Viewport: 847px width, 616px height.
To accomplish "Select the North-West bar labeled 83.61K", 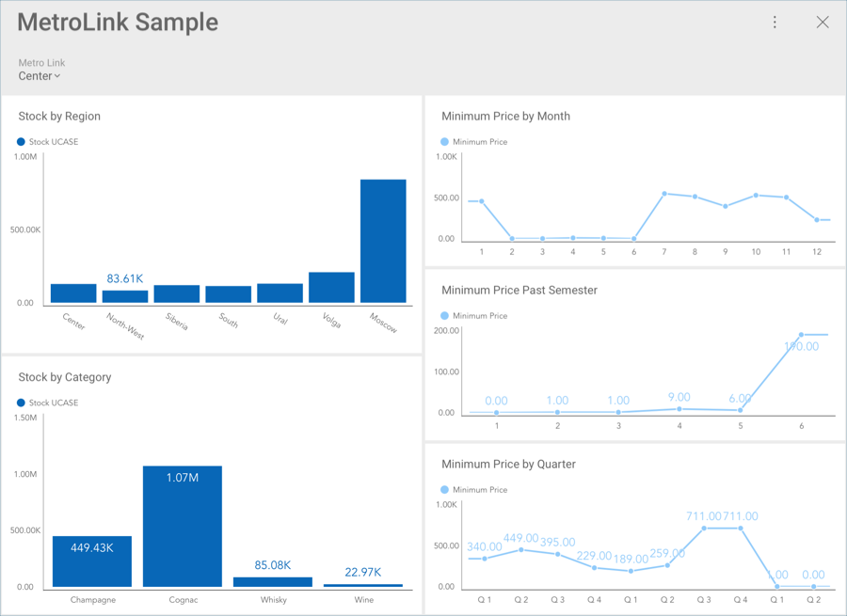I will [x=125, y=296].
